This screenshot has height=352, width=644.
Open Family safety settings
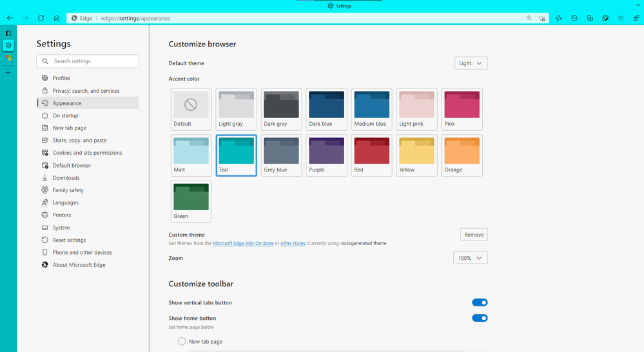88,190
